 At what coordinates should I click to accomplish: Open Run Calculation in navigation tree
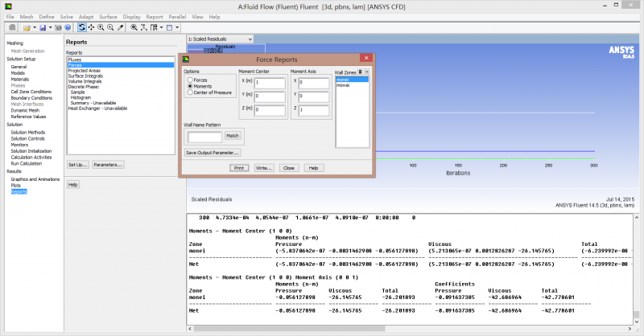click(x=27, y=163)
